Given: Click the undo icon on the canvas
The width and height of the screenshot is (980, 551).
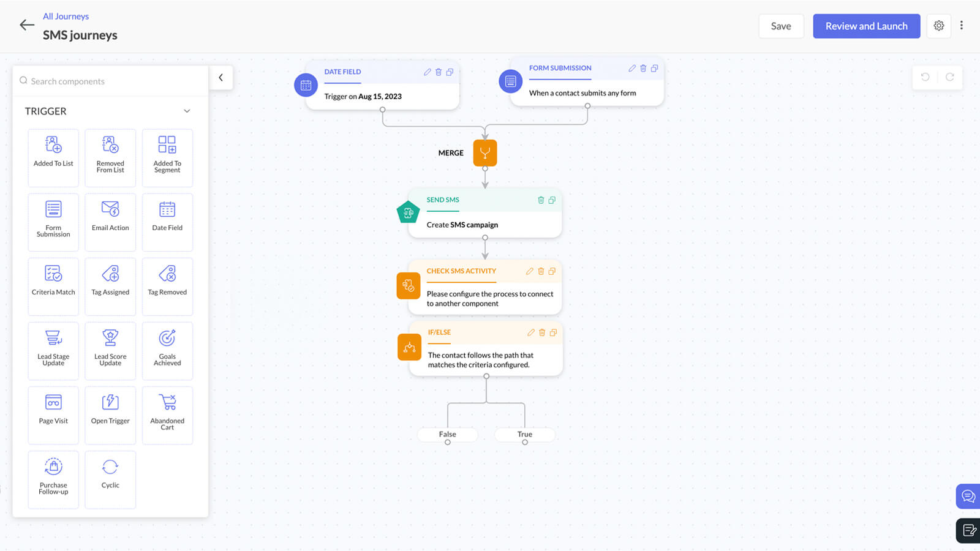Looking at the screenshot, I should pos(925,77).
